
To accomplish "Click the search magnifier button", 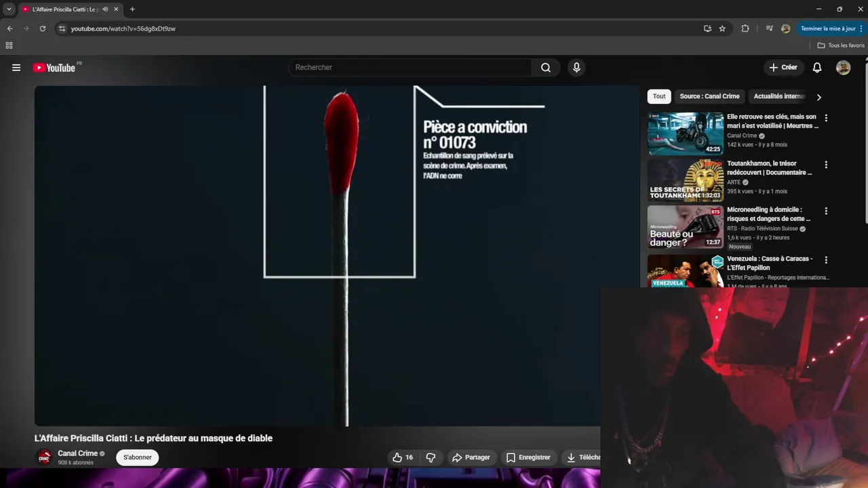I will (546, 68).
